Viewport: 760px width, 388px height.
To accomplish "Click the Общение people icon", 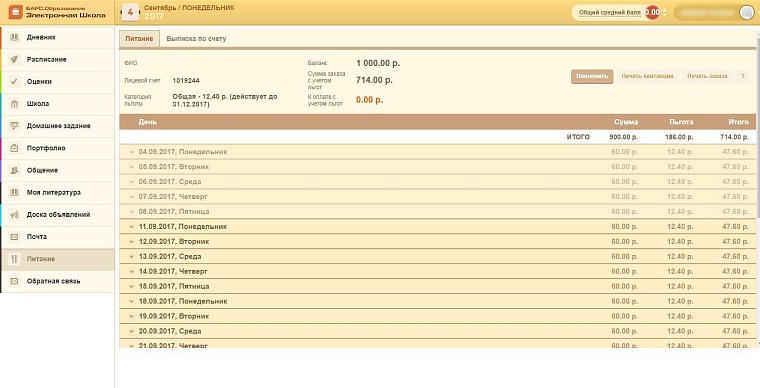I will pyautogui.click(x=15, y=171).
